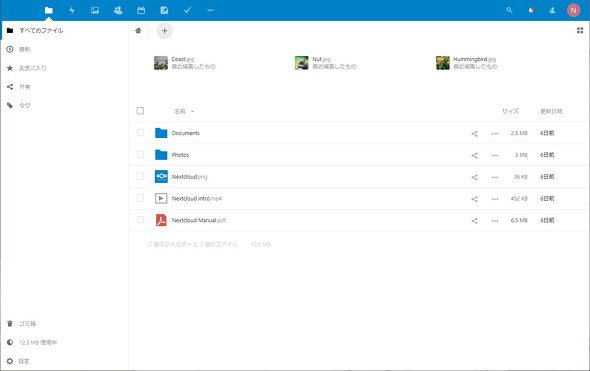Check the Photos folder checkbox
Viewport: 590px width, 371px height.
140,155
